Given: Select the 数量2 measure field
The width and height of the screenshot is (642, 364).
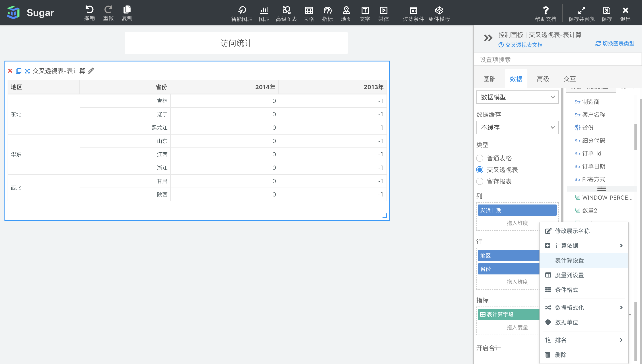Looking at the screenshot, I should click(x=586, y=211).
